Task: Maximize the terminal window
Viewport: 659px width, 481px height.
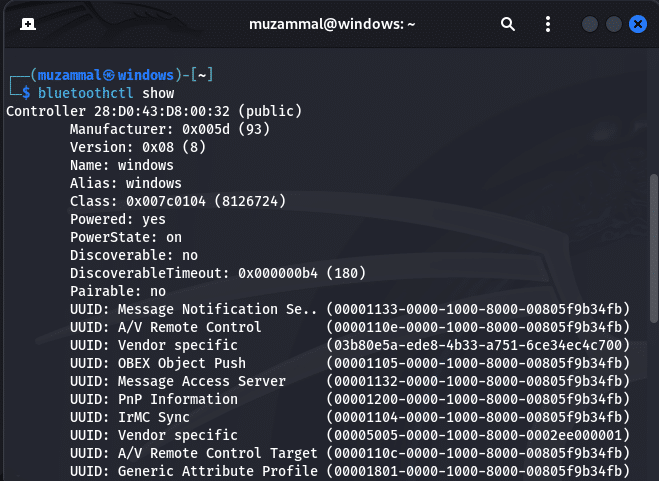Action: [x=611, y=23]
